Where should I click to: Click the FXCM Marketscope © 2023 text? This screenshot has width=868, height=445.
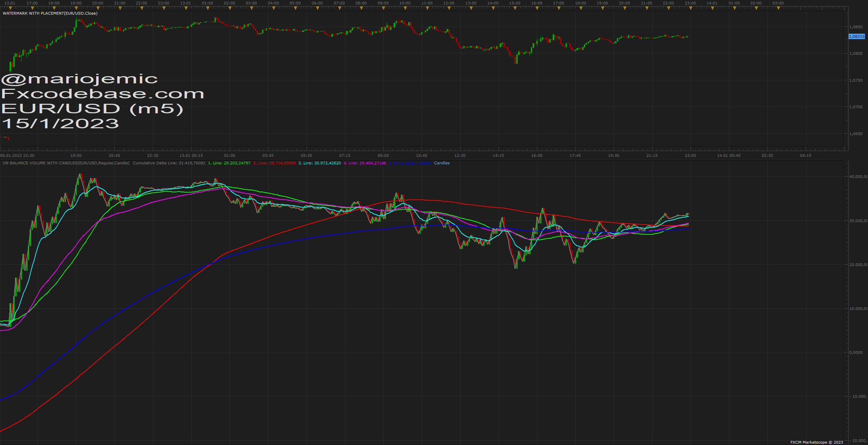click(x=817, y=442)
